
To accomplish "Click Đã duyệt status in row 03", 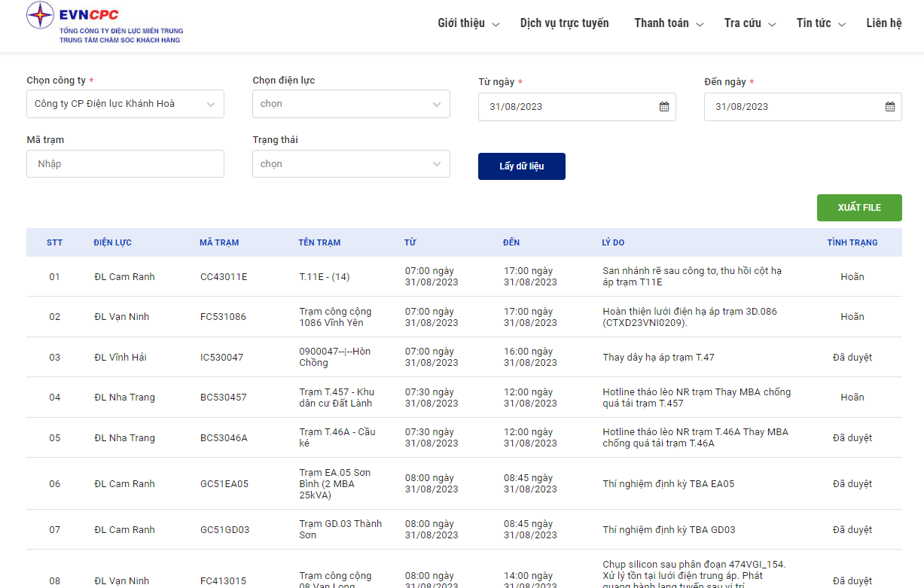I will tap(852, 358).
